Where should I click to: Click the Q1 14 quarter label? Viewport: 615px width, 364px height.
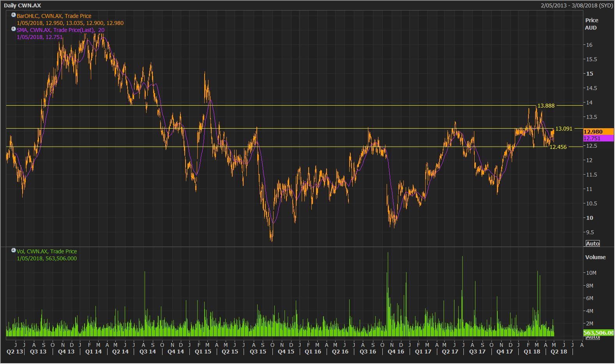click(x=94, y=352)
